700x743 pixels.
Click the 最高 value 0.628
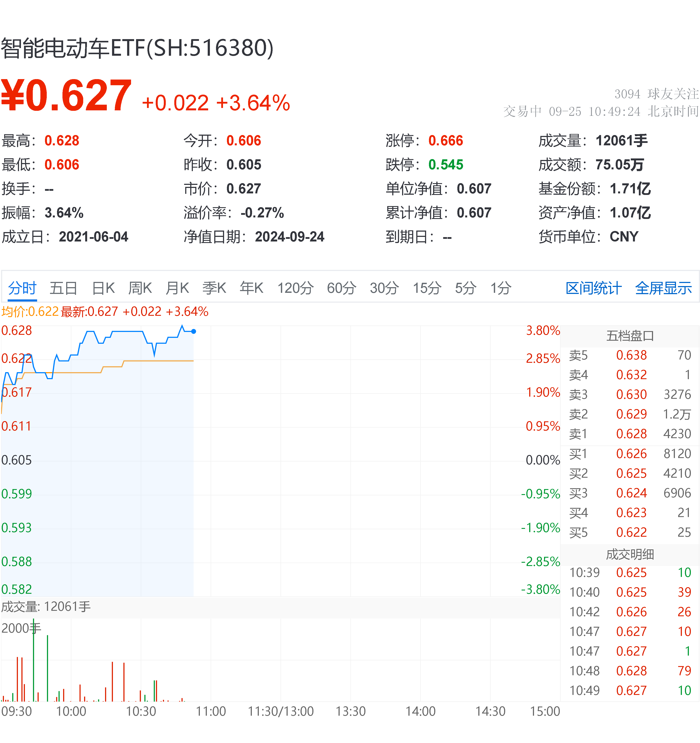[x=62, y=141]
